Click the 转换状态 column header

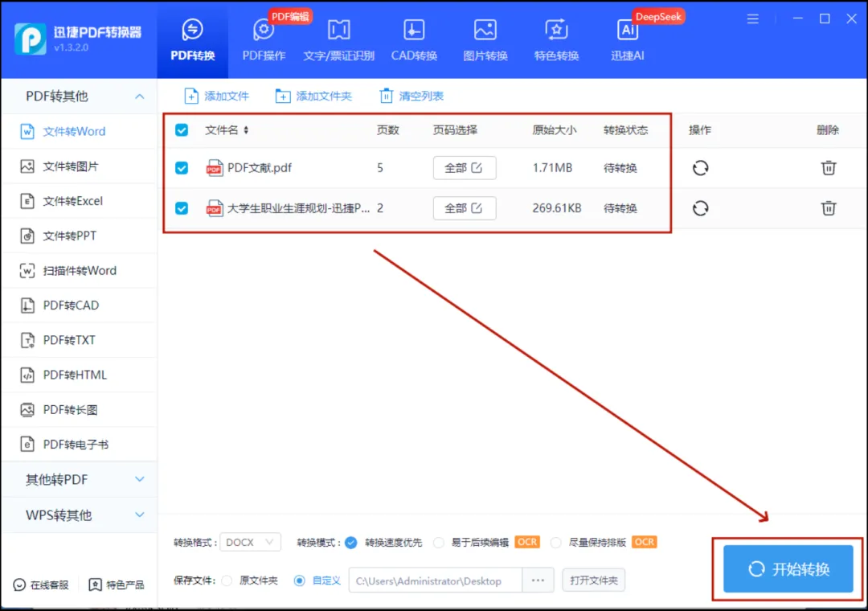tap(625, 130)
